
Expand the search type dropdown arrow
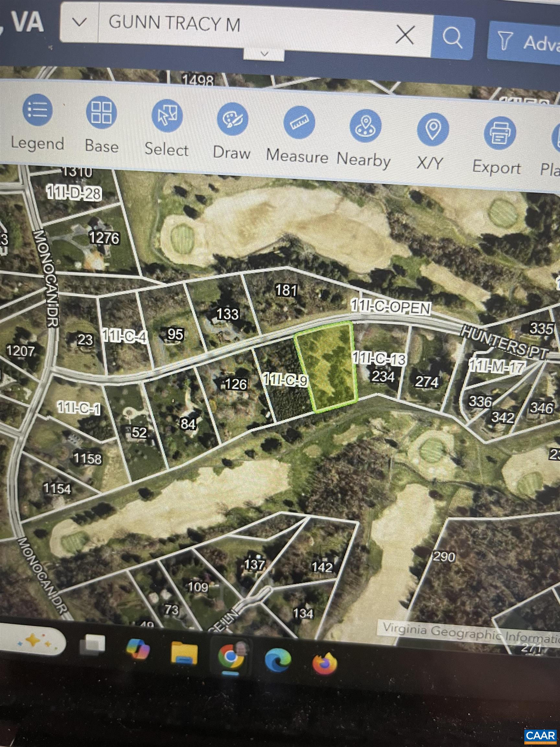click(x=79, y=23)
